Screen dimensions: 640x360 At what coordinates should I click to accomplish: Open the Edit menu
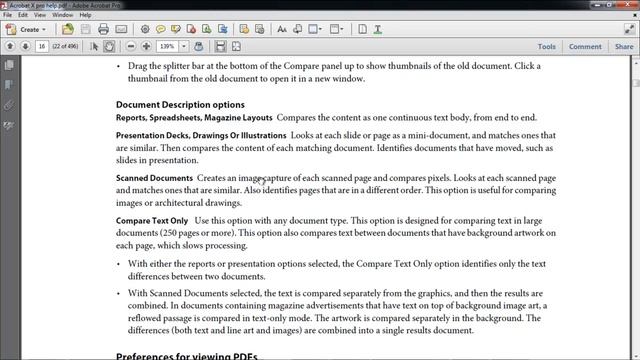(x=23, y=15)
